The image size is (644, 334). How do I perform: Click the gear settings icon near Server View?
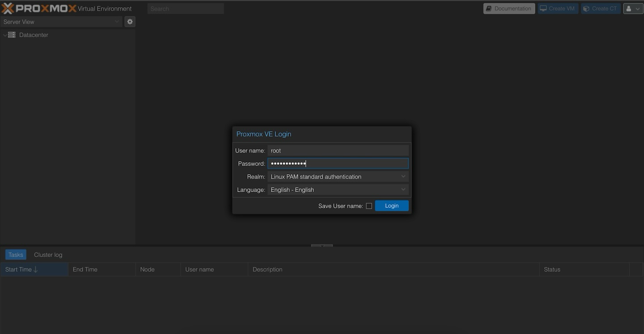tap(129, 21)
